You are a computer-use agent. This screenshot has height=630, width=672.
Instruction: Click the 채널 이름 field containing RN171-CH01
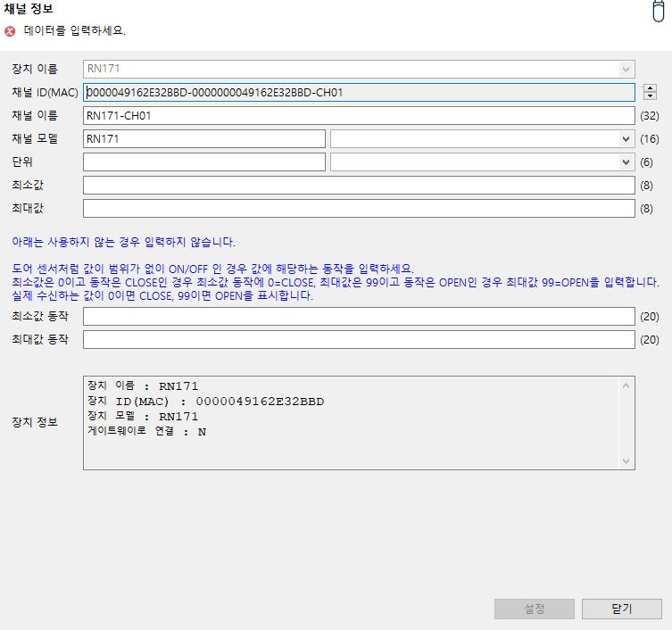[x=359, y=115]
